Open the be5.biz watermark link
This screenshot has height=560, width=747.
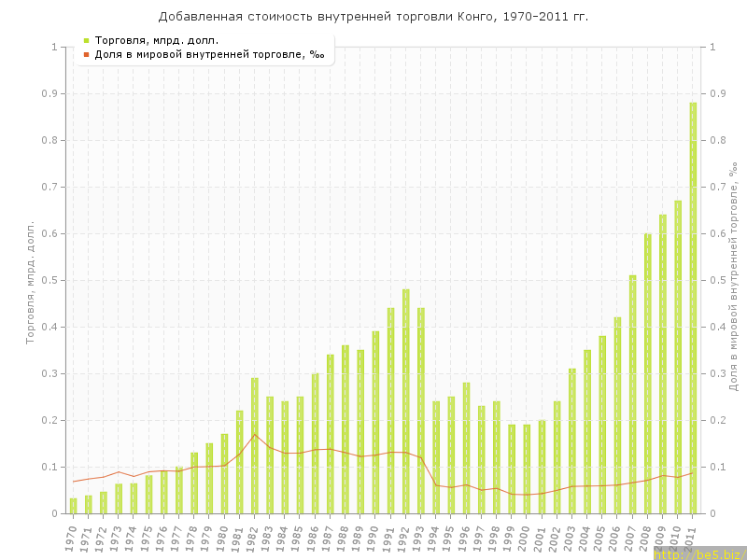click(x=698, y=553)
